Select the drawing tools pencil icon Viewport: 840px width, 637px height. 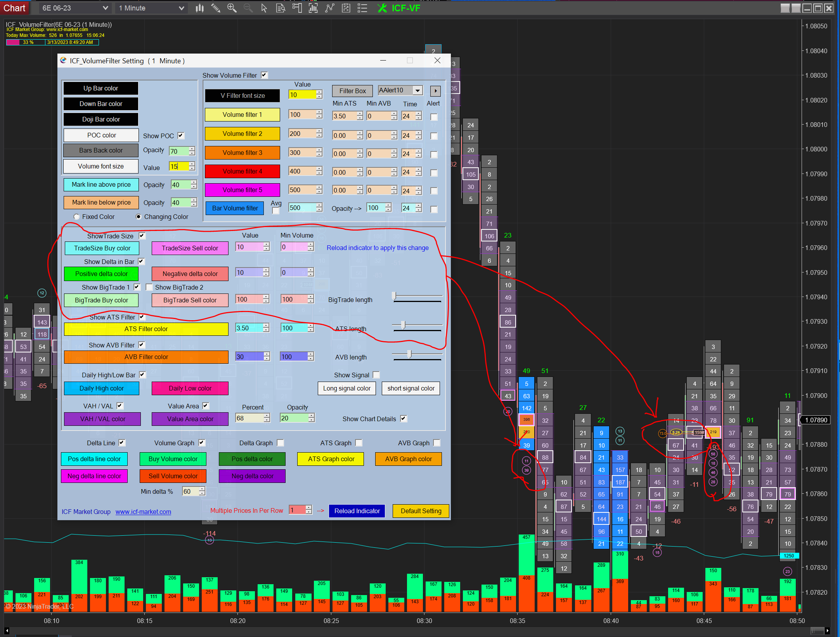pyautogui.click(x=216, y=8)
